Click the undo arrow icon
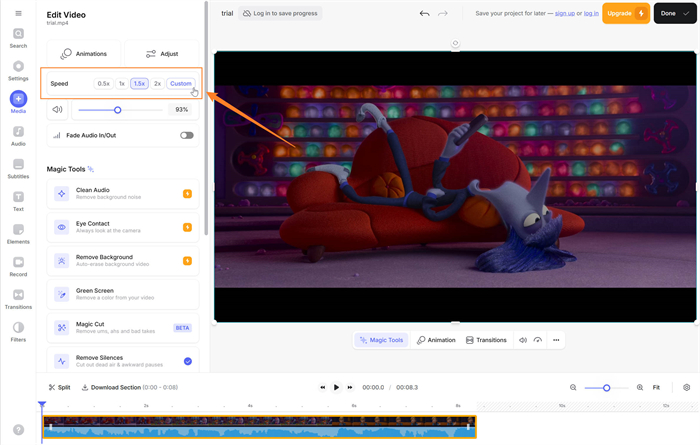This screenshot has width=700, height=445. 424,14
